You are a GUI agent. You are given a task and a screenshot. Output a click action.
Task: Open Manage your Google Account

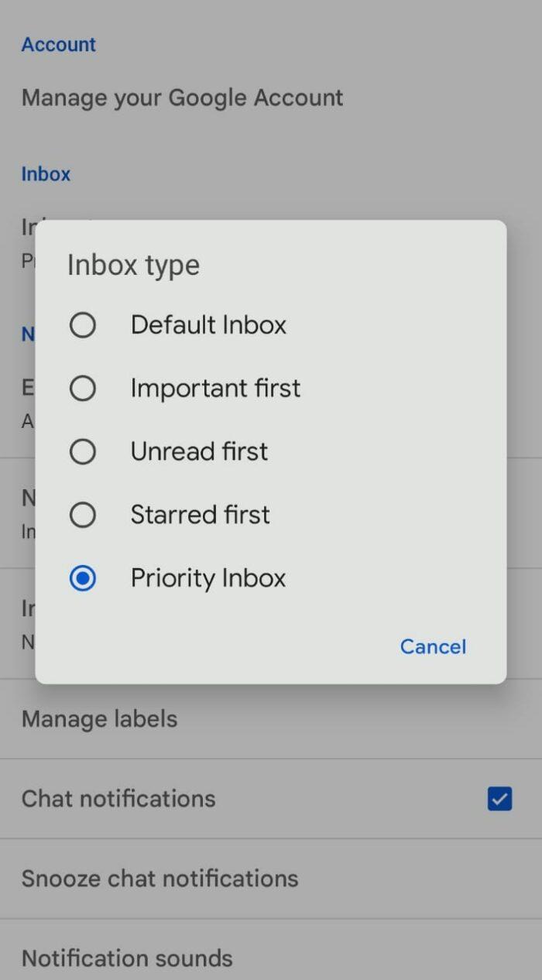(182, 98)
